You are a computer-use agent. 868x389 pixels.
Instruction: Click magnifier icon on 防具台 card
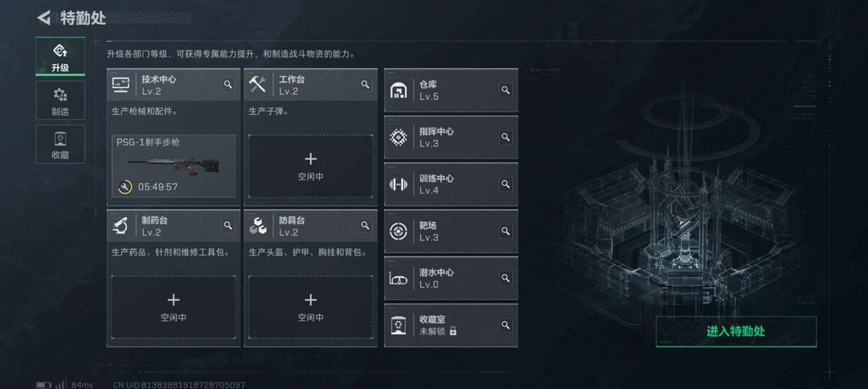coord(366,225)
